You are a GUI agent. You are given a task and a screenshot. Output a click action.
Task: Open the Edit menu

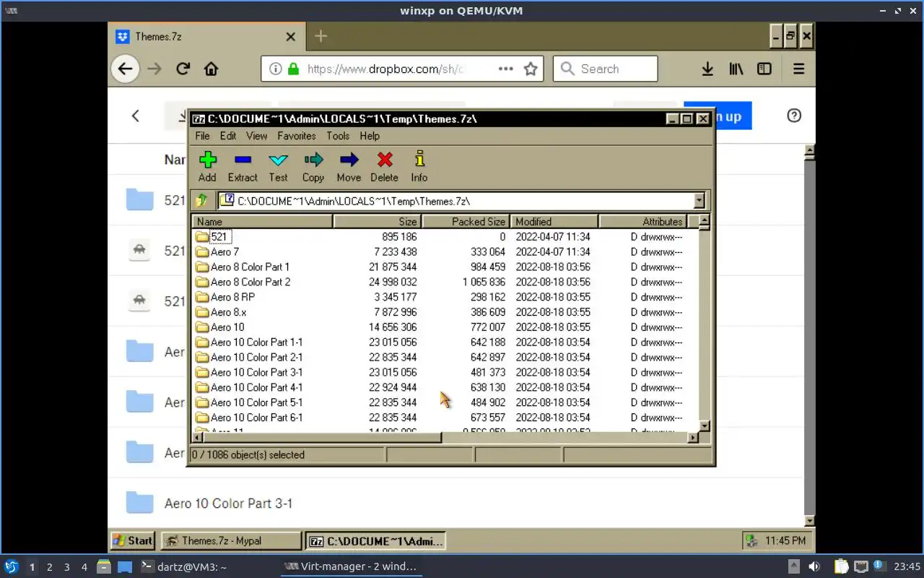[x=228, y=136]
